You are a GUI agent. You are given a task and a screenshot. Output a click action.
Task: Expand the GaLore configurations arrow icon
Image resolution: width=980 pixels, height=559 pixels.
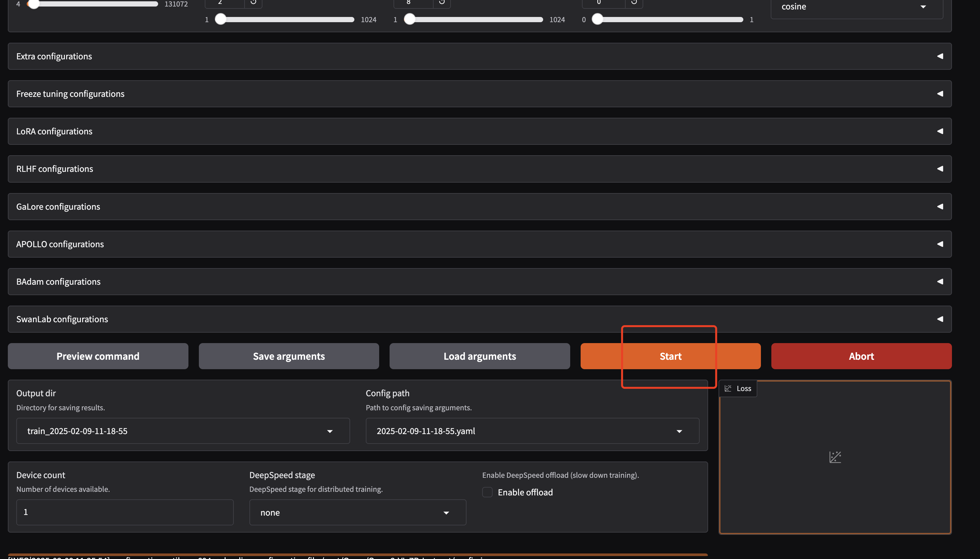pos(940,206)
